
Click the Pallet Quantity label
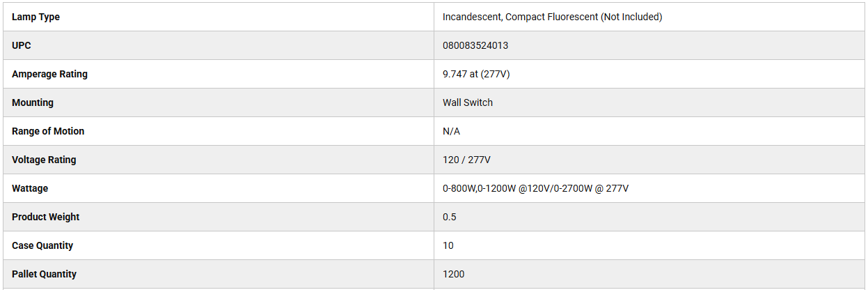pos(44,274)
